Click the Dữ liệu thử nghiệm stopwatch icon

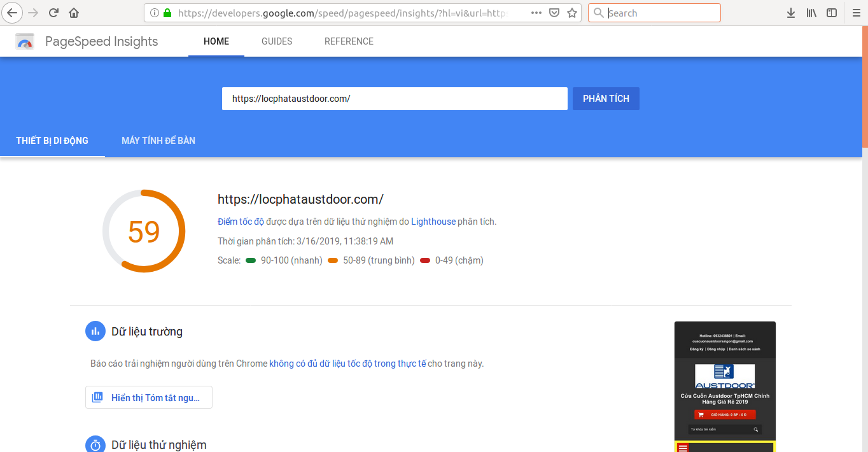coord(95,444)
